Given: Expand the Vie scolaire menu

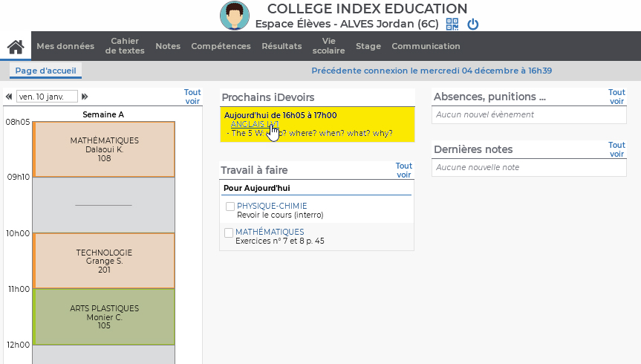Looking at the screenshot, I should pyautogui.click(x=328, y=46).
